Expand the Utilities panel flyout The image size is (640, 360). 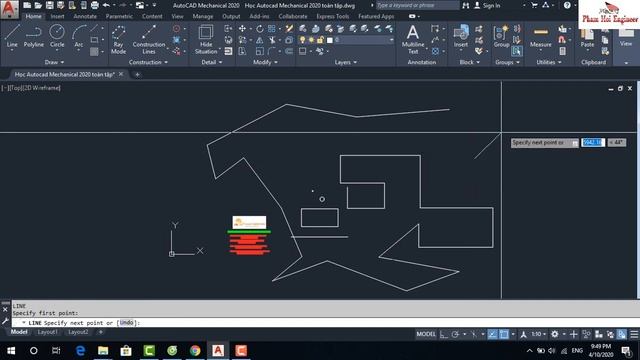coord(549,62)
